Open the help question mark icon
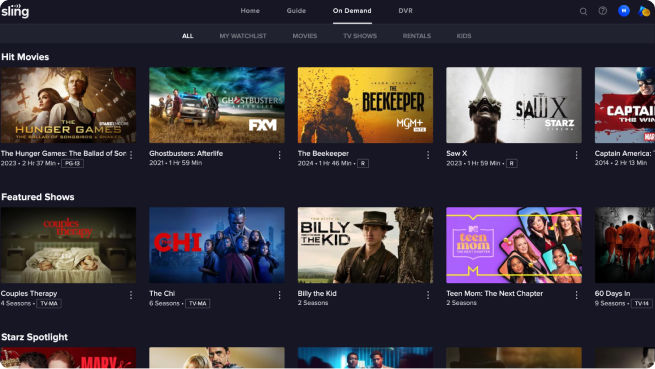This screenshot has width=655, height=369. pyautogui.click(x=602, y=11)
